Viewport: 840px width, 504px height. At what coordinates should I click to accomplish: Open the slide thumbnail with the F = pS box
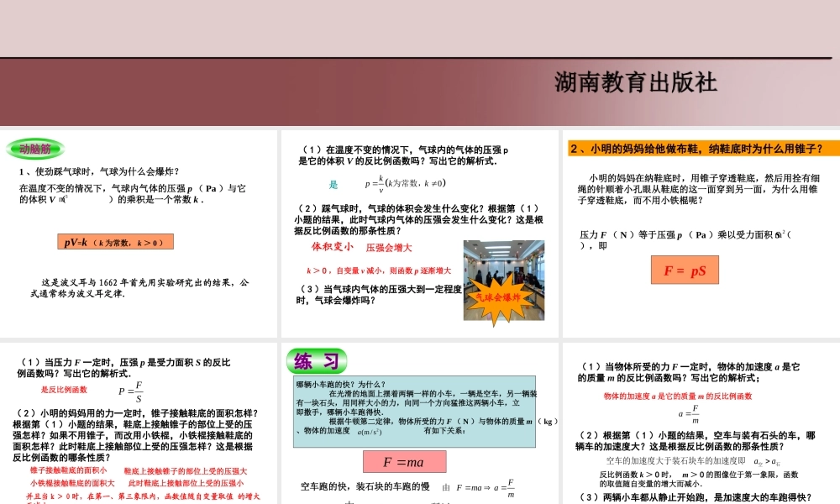(x=701, y=234)
